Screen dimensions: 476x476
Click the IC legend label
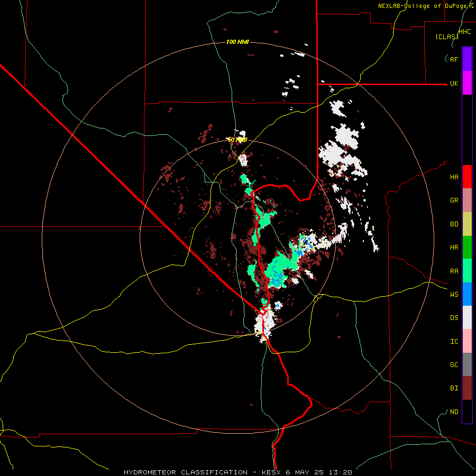tap(454, 342)
